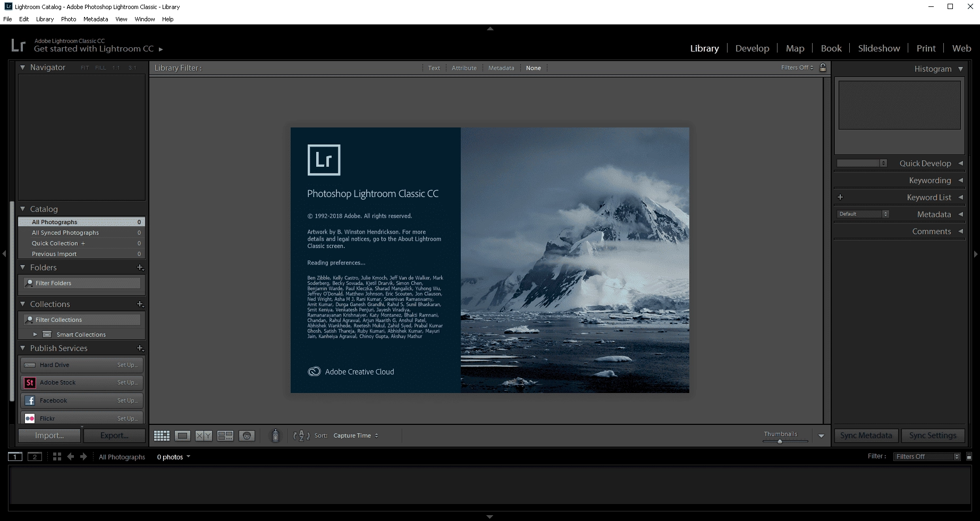Screen dimensions: 980x521
Task: Switch to Survey view
Action: click(225, 435)
